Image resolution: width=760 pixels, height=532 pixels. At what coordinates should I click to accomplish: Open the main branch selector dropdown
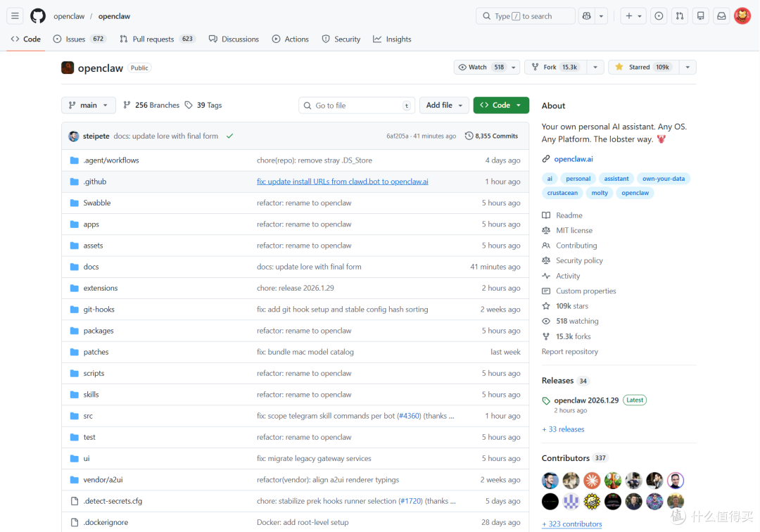coord(89,105)
